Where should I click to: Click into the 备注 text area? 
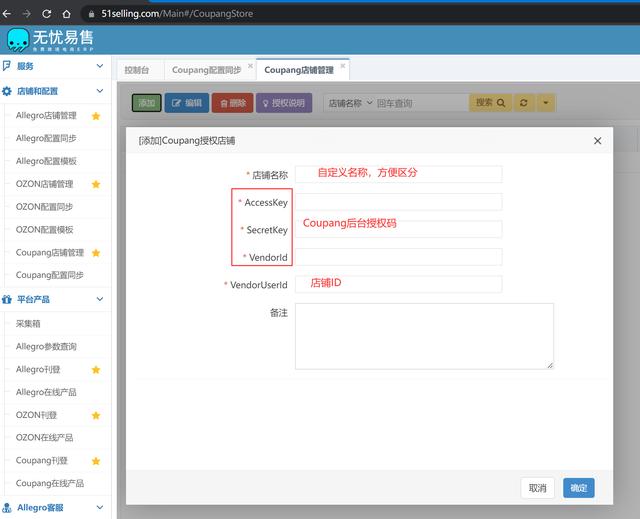(x=424, y=337)
